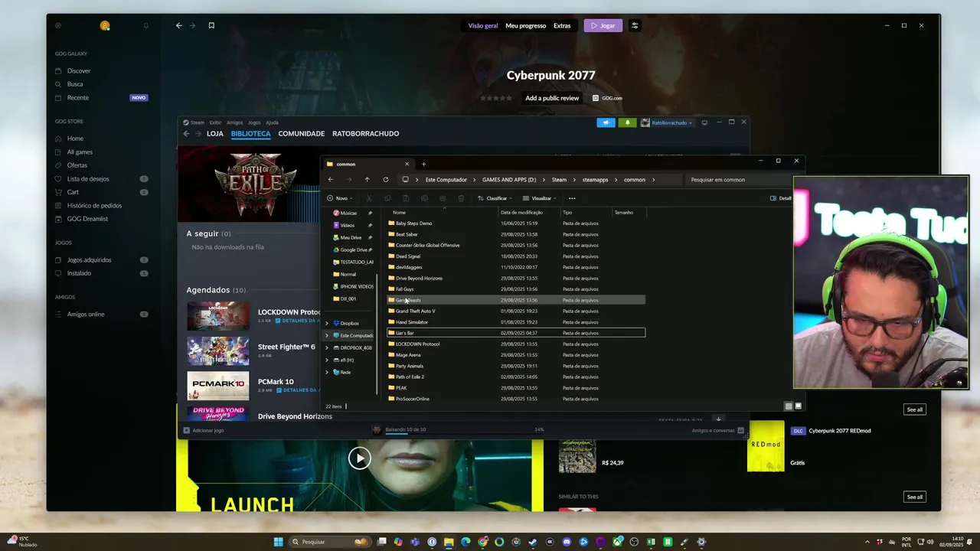Click Steam announcements megaphone button
Viewport: 980px width, 551px height.
click(x=606, y=122)
